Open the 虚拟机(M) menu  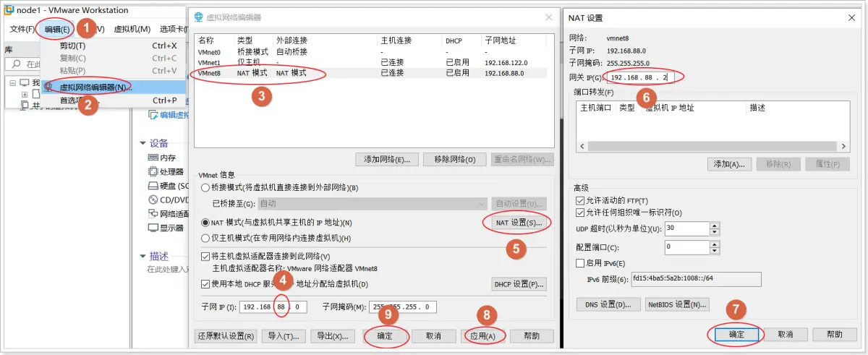click(132, 29)
